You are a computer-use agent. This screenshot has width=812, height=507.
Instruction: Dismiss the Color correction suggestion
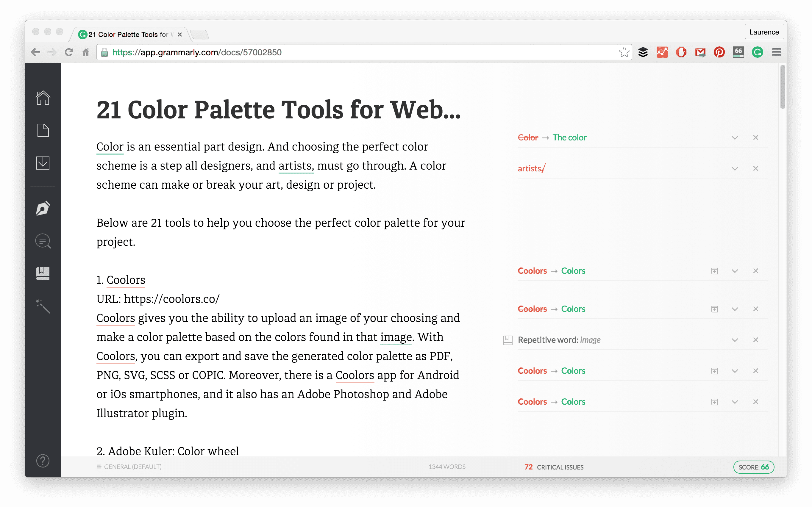click(x=756, y=137)
